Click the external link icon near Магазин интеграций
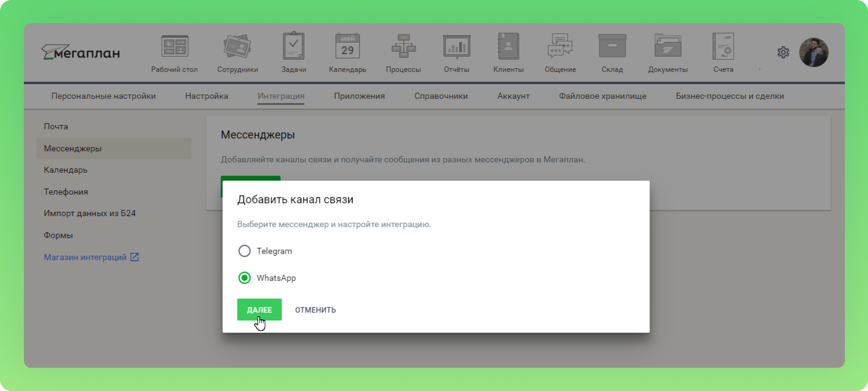This screenshot has height=391, width=868. [135, 257]
